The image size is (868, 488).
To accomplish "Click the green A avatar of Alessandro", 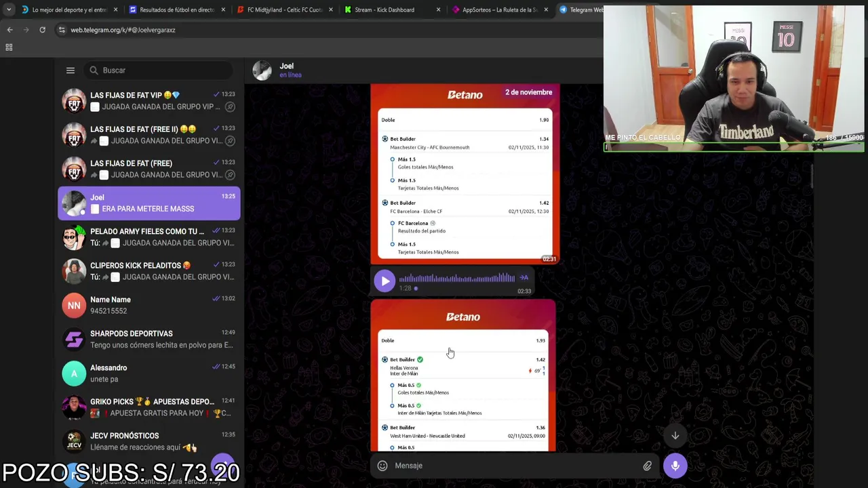I will click(x=74, y=373).
